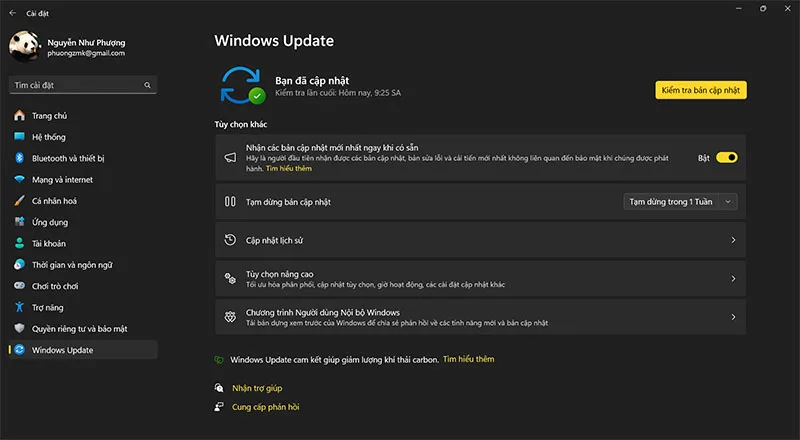Click "Cung cấp phản hồi" link
This screenshot has width=800, height=440.
click(266, 407)
